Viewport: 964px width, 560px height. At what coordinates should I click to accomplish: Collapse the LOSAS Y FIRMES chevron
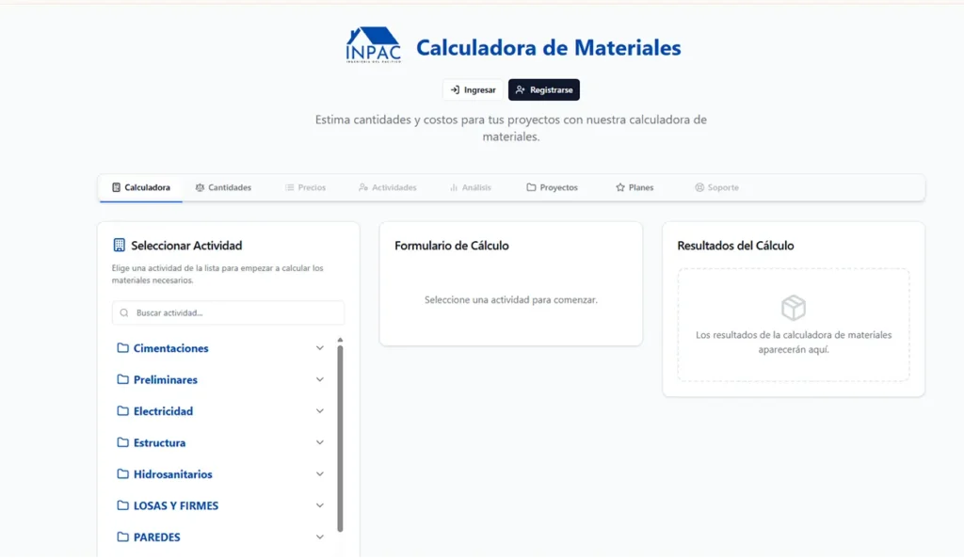point(319,505)
